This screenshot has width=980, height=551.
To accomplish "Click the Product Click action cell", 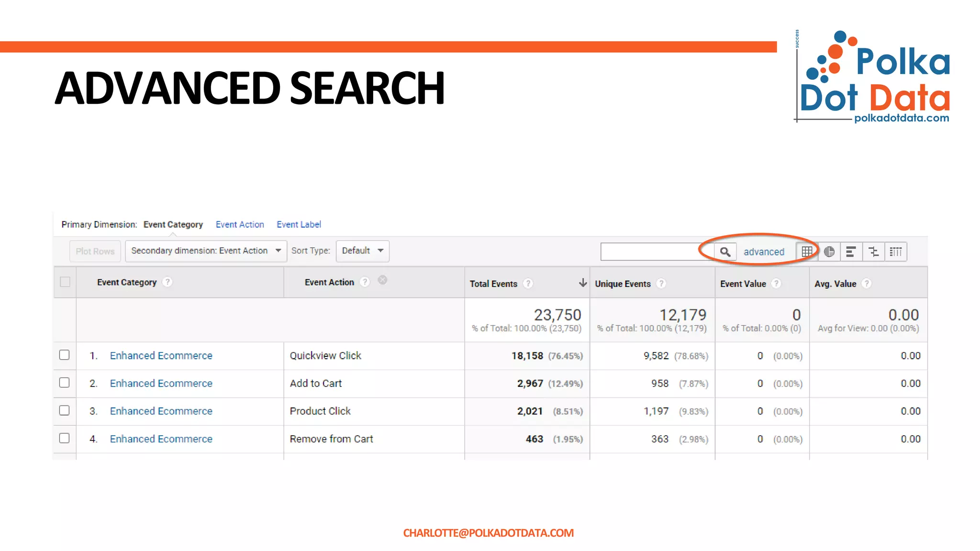I will (320, 411).
